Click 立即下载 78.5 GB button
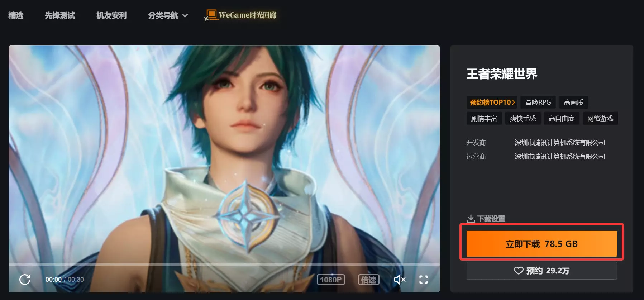The image size is (644, 300). click(542, 244)
